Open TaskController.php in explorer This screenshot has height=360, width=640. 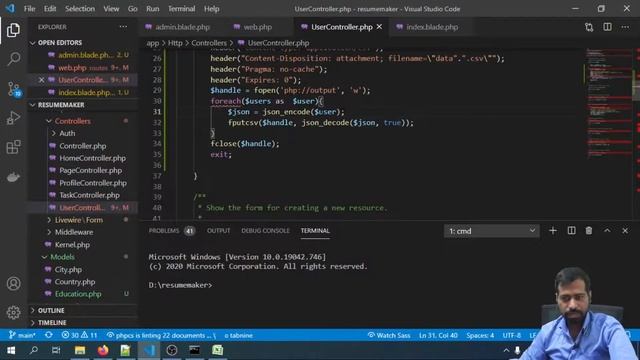point(89,195)
